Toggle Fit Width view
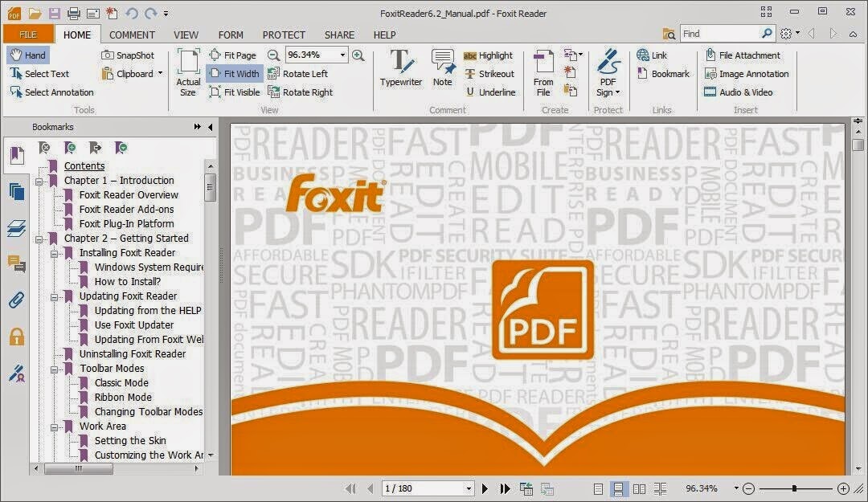This screenshot has height=502, width=868. [234, 74]
